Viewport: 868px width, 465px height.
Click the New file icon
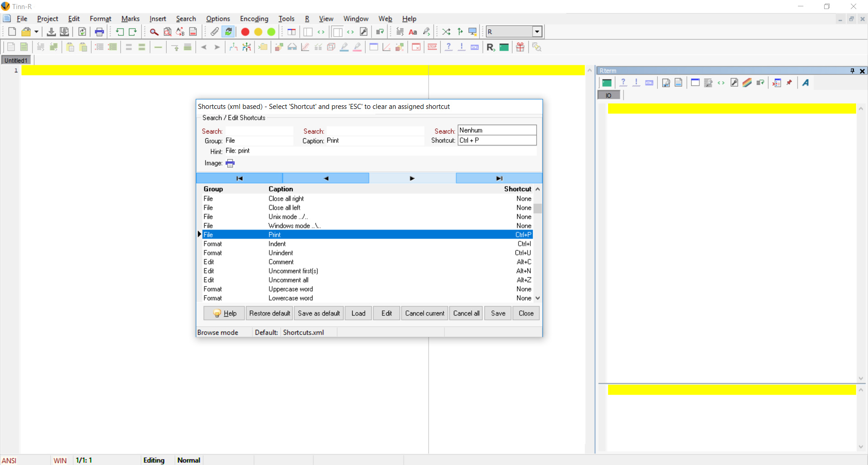12,32
